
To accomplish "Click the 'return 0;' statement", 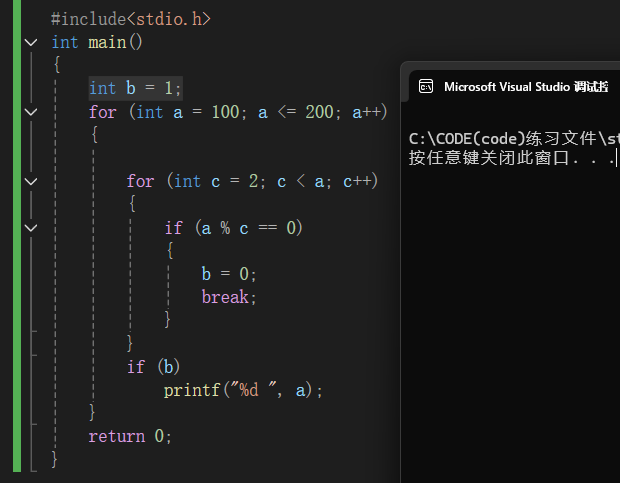I will [x=130, y=436].
